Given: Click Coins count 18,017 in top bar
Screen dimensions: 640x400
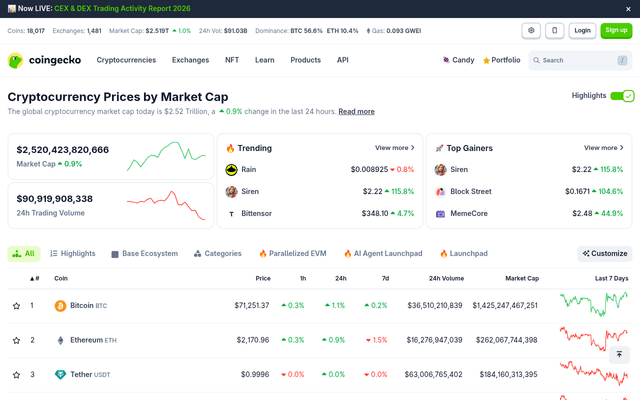Looking at the screenshot, I should coord(36,31).
